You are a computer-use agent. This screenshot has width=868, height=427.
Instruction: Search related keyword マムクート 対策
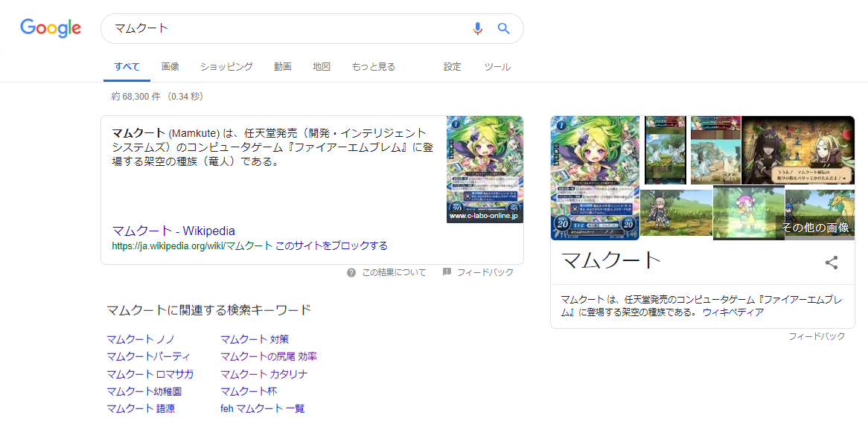255,339
